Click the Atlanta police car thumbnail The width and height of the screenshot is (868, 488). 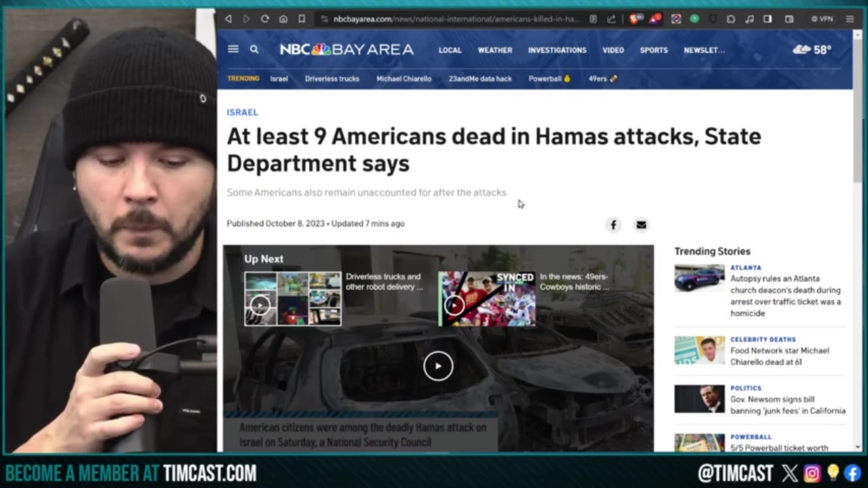point(699,278)
